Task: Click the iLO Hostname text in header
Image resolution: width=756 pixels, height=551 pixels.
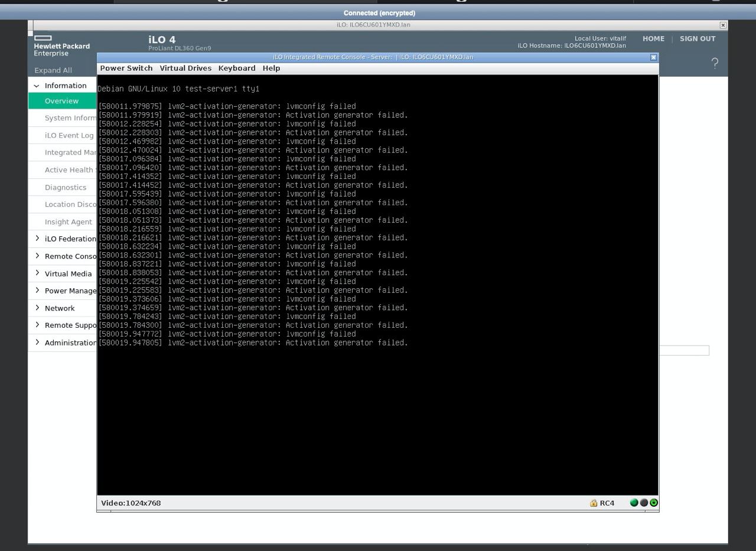Action: point(572,45)
